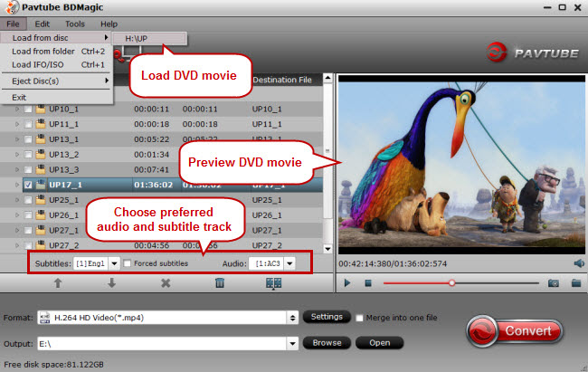Click the preview seek slider handle
The width and height of the screenshot is (588, 372).
tap(452, 283)
